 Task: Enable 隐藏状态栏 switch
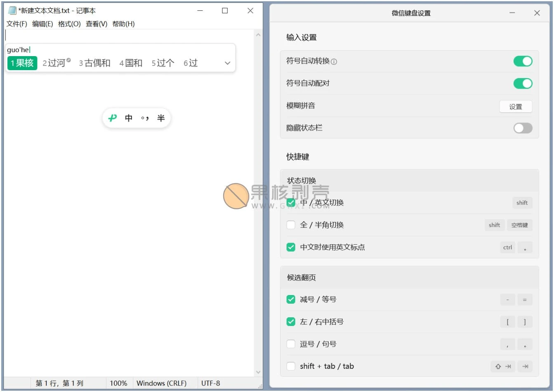click(523, 128)
